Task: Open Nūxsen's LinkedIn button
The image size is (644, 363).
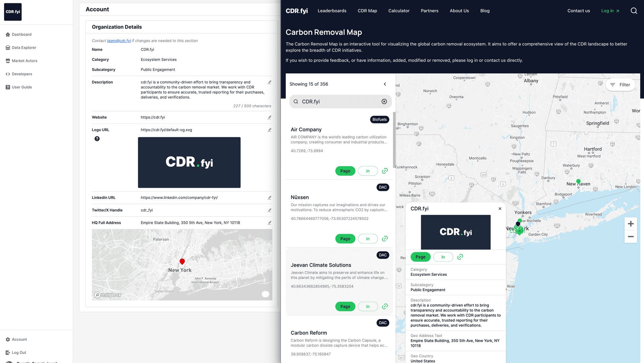Action: (368, 239)
